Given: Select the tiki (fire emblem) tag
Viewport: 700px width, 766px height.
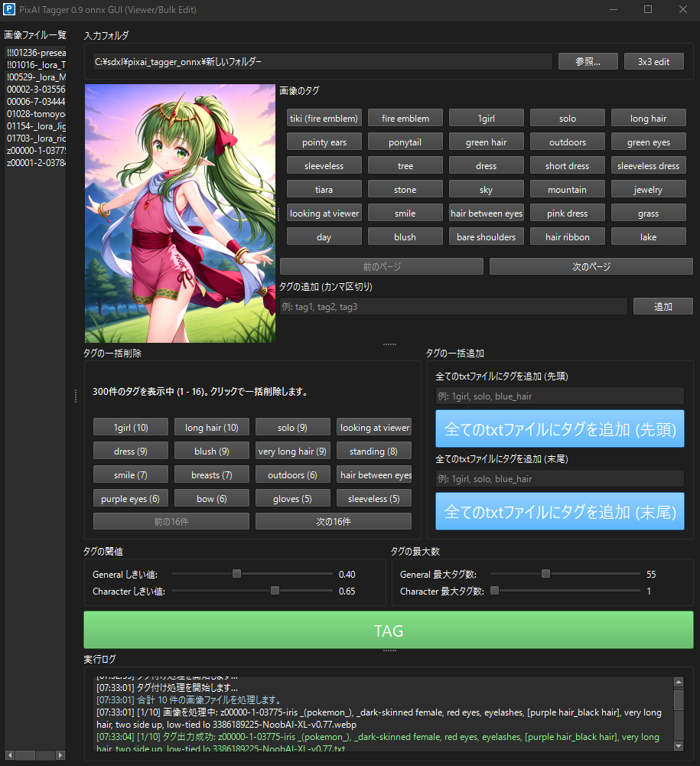Looking at the screenshot, I should [x=324, y=118].
